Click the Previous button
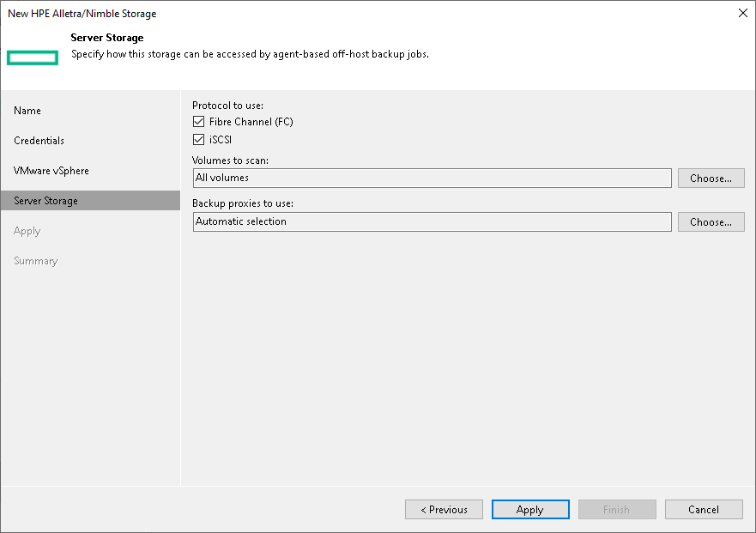Screen dimensions: 756x533 click(444, 509)
